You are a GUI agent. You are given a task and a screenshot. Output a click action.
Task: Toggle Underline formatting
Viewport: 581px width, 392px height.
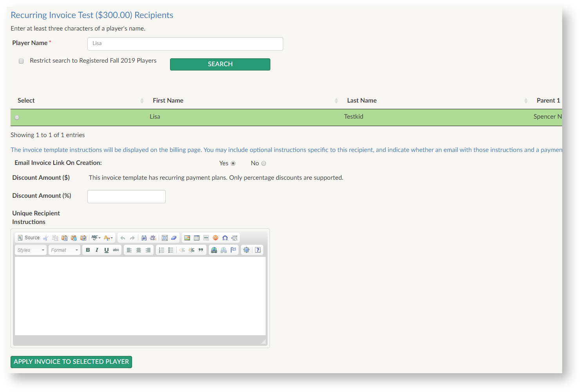point(107,250)
